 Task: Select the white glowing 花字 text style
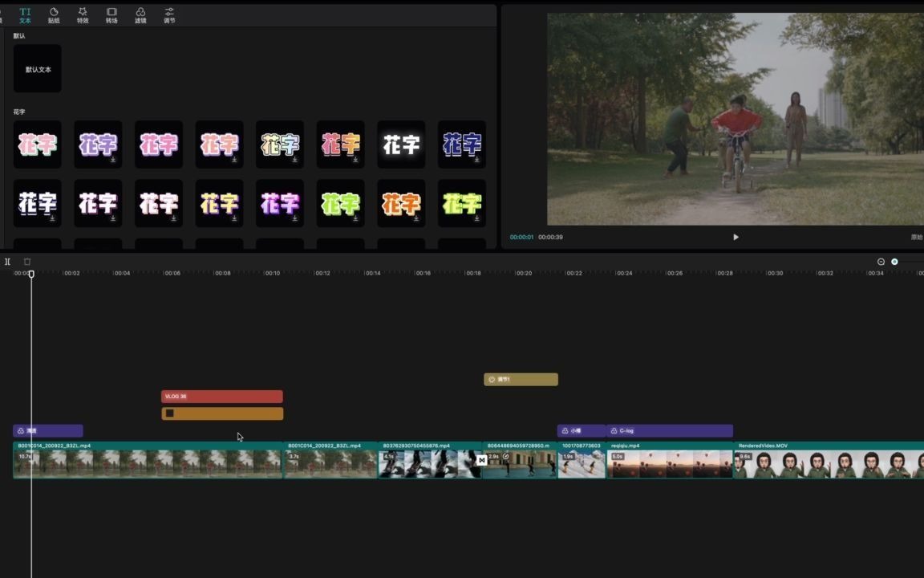coord(401,144)
